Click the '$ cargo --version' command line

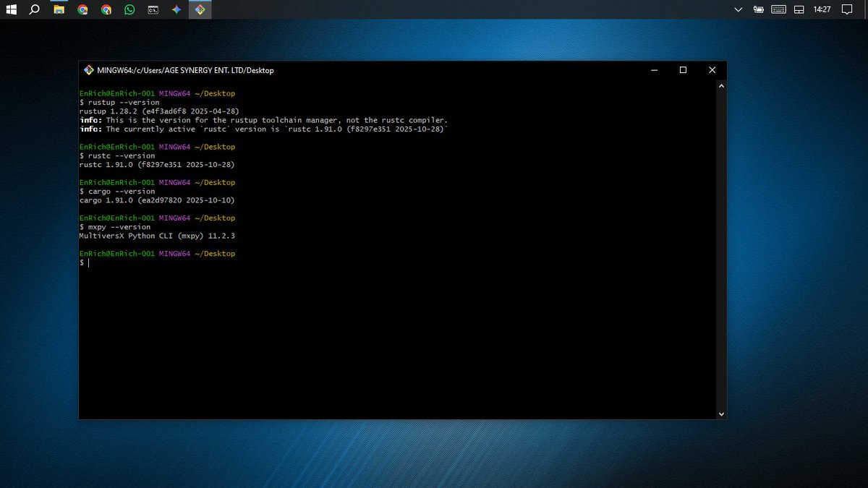pos(117,191)
